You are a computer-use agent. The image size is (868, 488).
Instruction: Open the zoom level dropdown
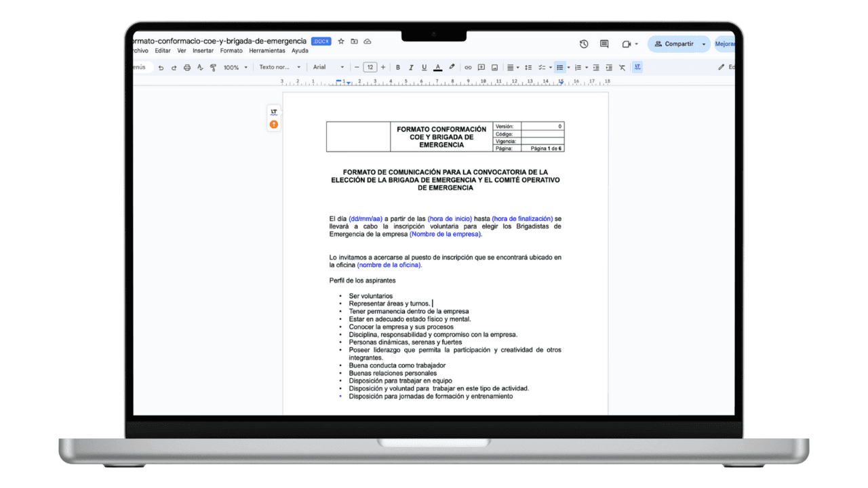coord(233,67)
